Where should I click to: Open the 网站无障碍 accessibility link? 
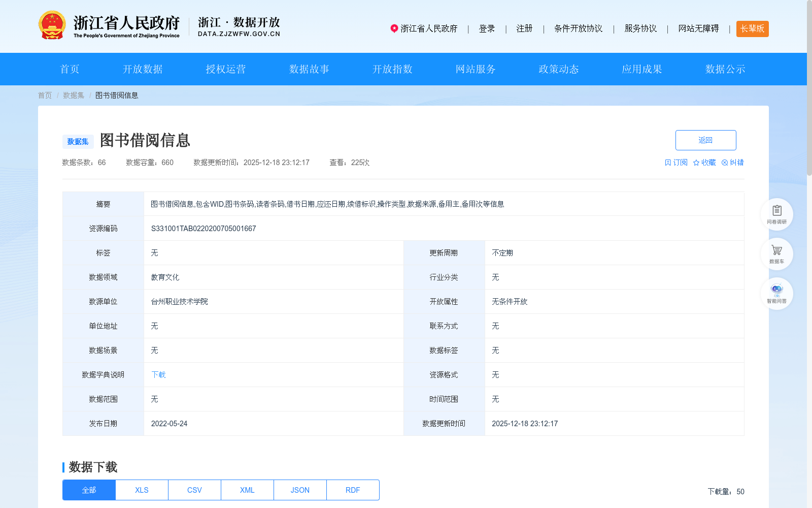pyautogui.click(x=698, y=28)
